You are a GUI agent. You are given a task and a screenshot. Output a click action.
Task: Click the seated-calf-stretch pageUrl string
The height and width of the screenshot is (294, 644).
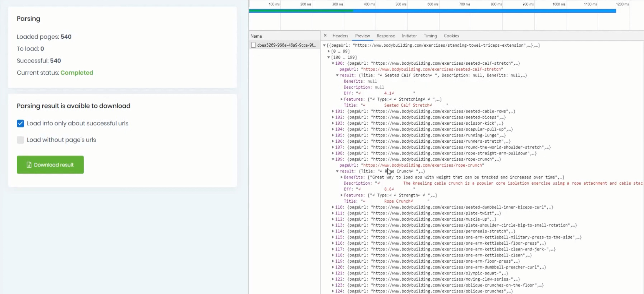(432, 69)
